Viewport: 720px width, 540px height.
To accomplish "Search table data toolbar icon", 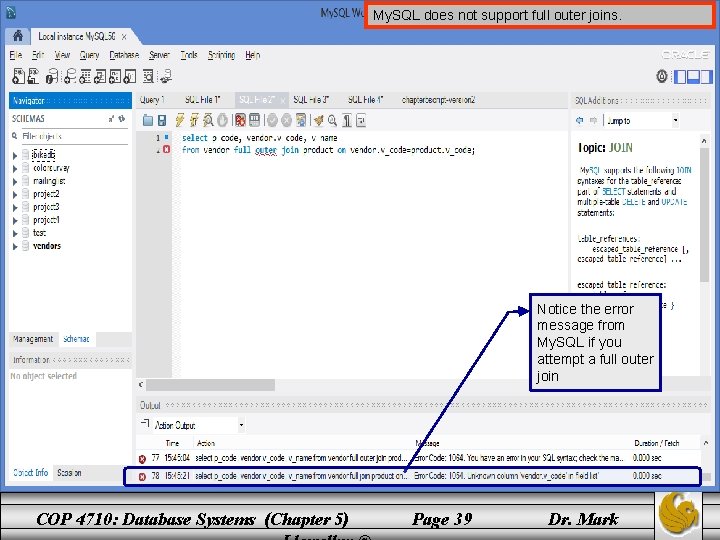I will pos(148,76).
